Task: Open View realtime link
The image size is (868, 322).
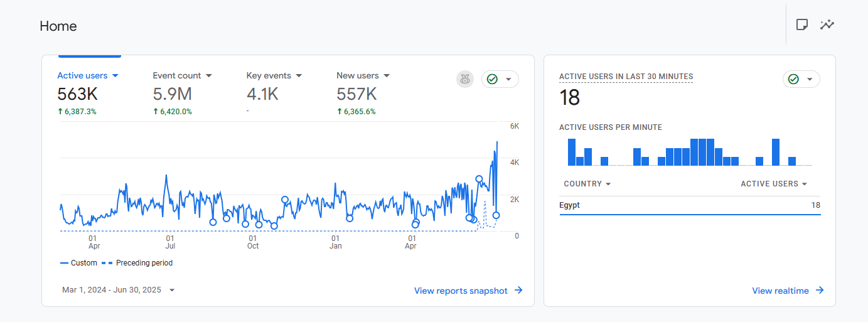Action: tap(780, 291)
